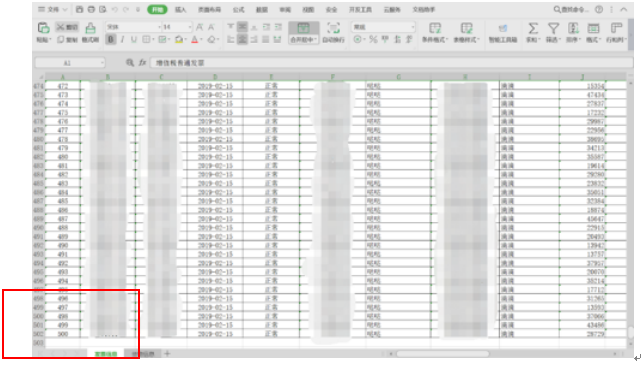The image size is (642, 365).
Task: Click the red font color swatch
Action: click(x=195, y=40)
